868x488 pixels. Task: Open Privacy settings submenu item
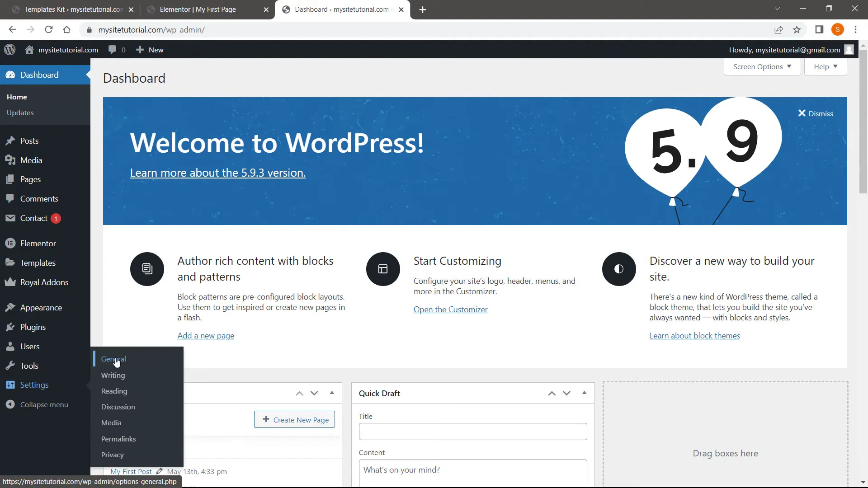pos(112,455)
